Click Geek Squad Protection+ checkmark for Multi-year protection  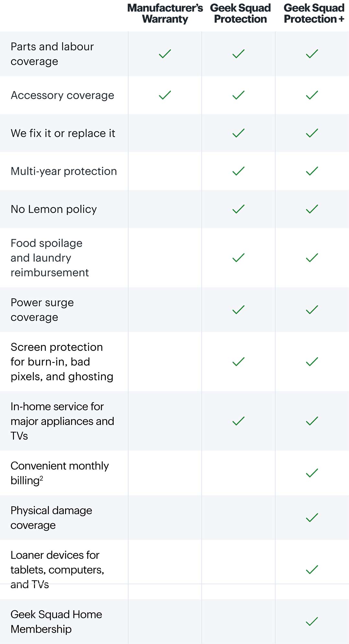(312, 171)
